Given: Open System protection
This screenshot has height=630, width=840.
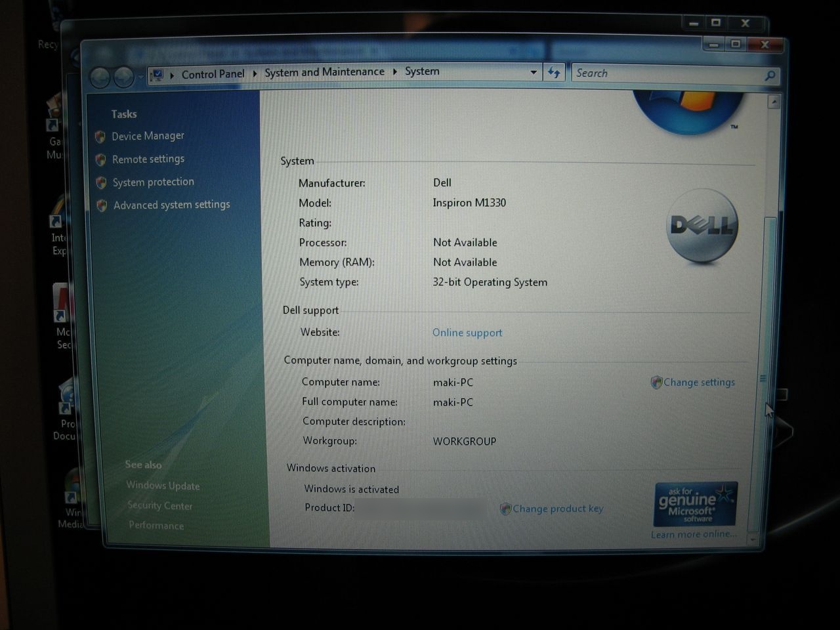Looking at the screenshot, I should pyautogui.click(x=154, y=182).
